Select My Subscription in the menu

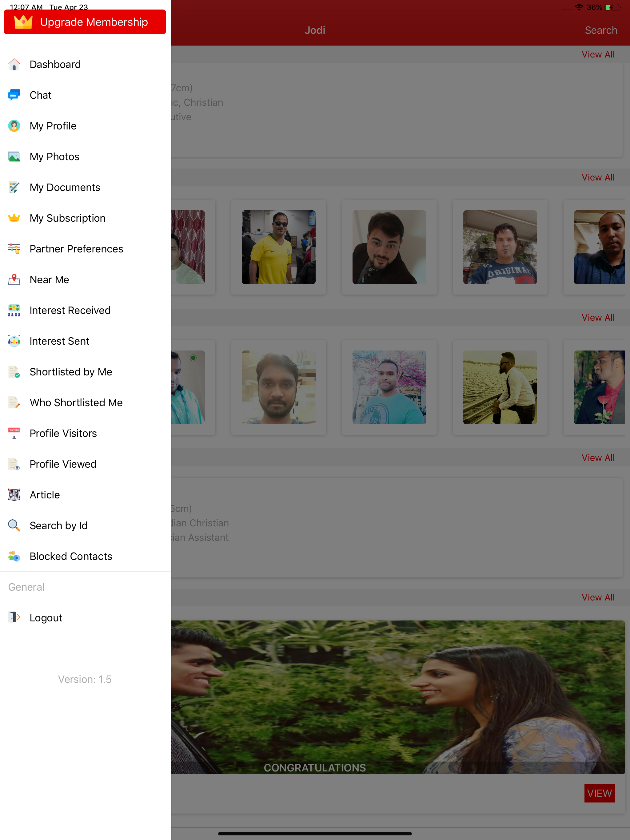point(86,218)
